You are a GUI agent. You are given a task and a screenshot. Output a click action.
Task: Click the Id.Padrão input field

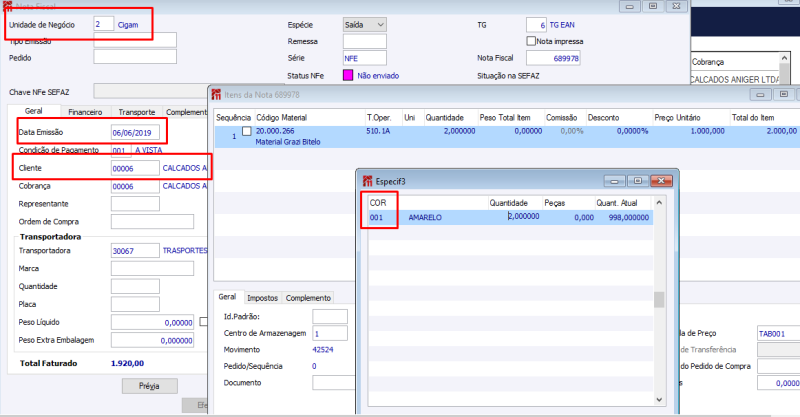330,316
